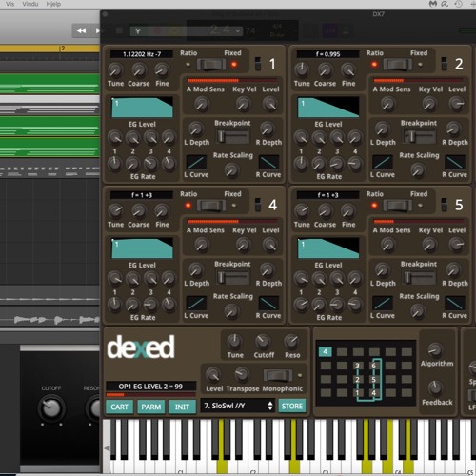Screen dimensions: 476x476
Task: Click operator 1 A Mod Sens knob
Action: pyautogui.click(x=202, y=104)
